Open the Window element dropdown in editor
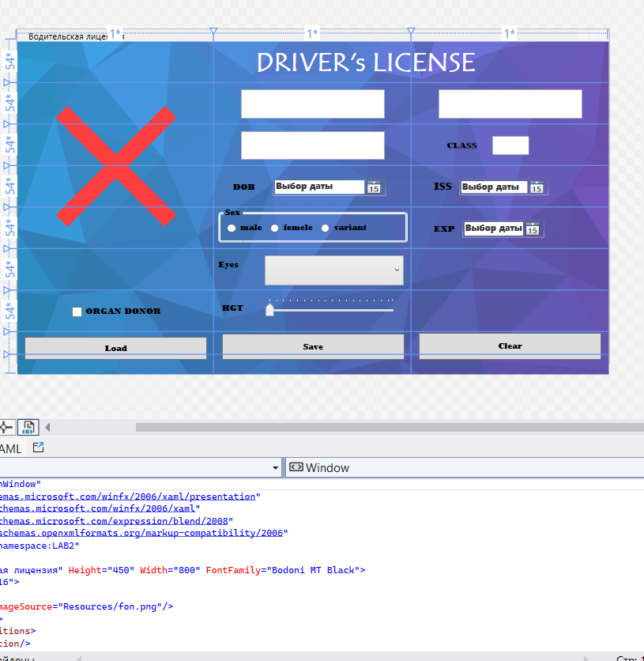The width and height of the screenshot is (644, 661). coord(465,467)
